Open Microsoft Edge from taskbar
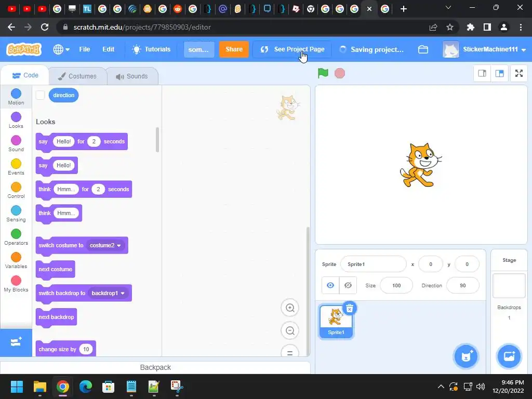 coord(86,387)
